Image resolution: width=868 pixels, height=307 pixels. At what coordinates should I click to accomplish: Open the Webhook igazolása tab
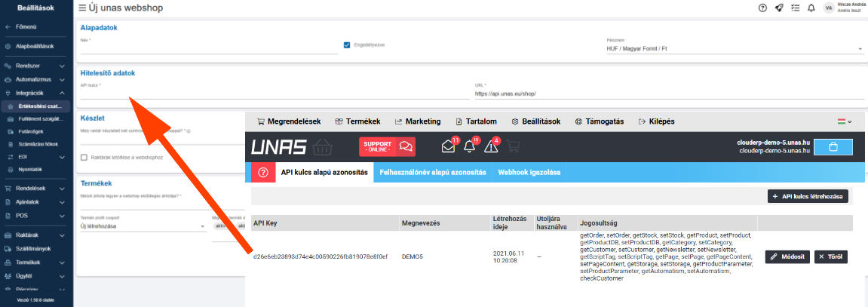(x=527, y=173)
